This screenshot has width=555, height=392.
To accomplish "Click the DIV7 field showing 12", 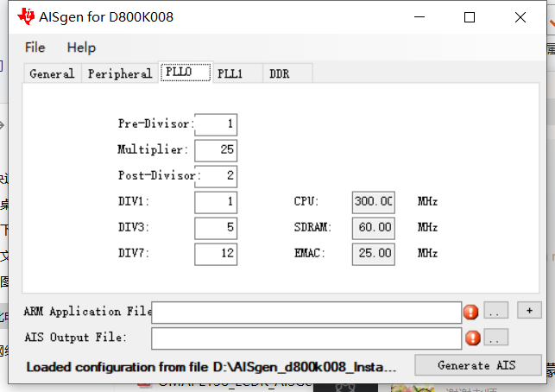I will (x=216, y=254).
